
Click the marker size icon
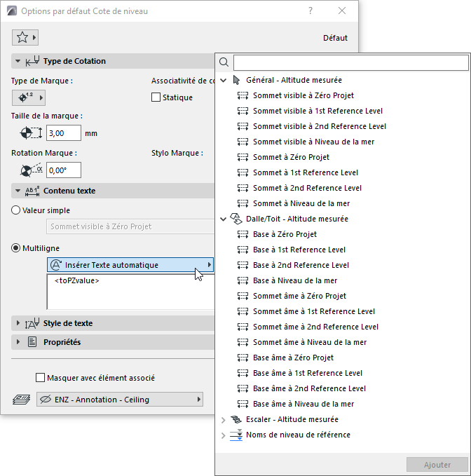(x=31, y=133)
